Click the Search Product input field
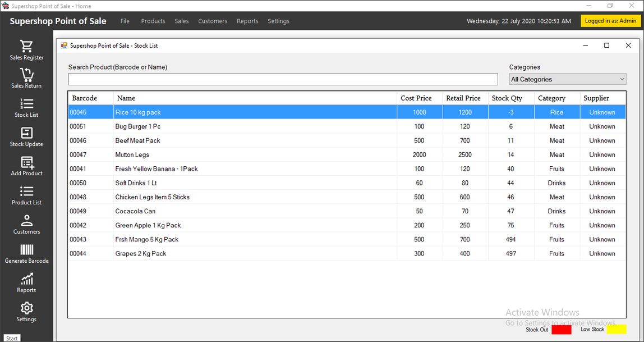This screenshot has height=342, width=644. [283, 79]
